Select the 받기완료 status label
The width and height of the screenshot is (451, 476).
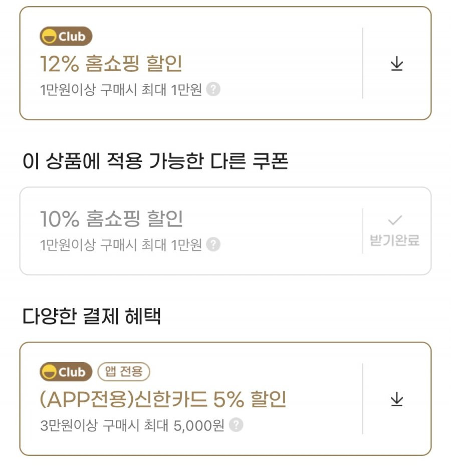(394, 240)
